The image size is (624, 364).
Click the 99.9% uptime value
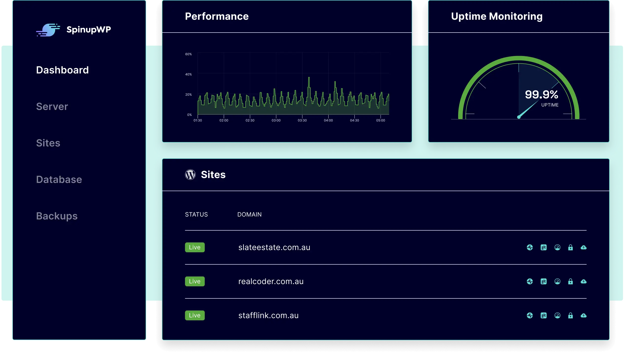[x=542, y=94]
